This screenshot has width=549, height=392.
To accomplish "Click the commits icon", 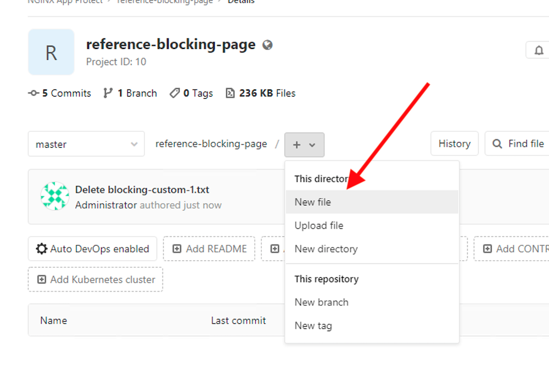I will [x=33, y=93].
